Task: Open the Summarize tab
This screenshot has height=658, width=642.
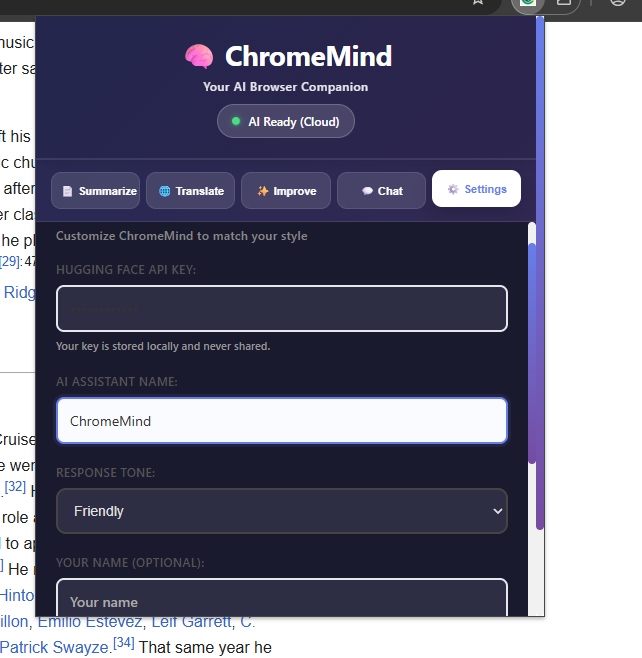Action: pos(96,191)
